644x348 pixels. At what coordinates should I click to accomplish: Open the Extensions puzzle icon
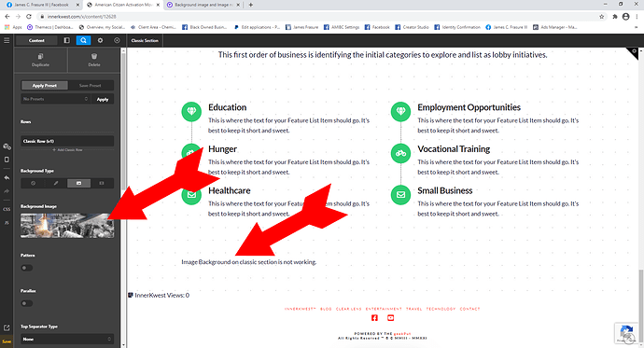tap(614, 17)
